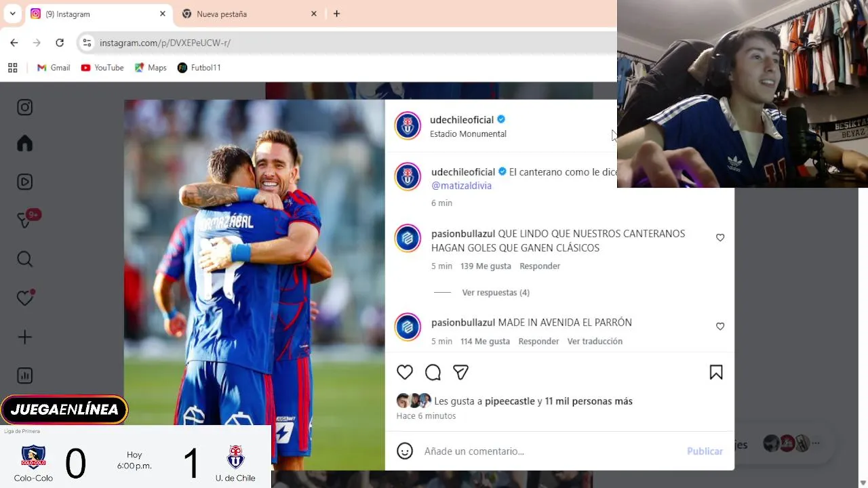Open the tab search dropdown arrow
The image size is (868, 488).
pos(12,14)
